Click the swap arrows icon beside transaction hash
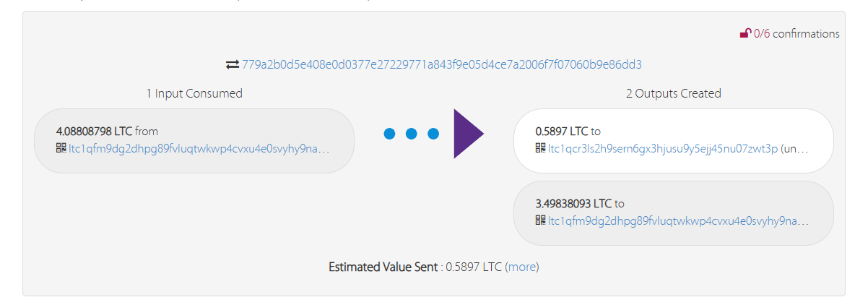The image size is (868, 305). pos(232,64)
